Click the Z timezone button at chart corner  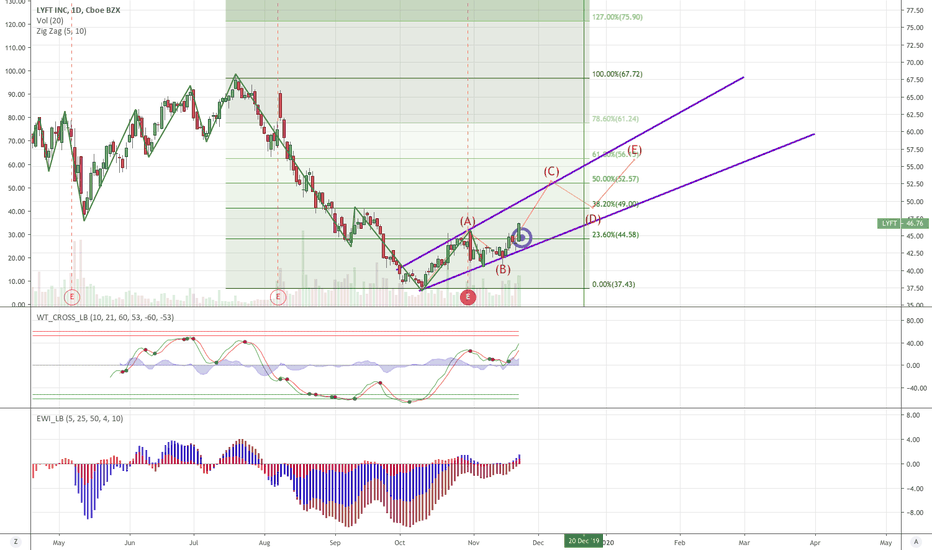(15, 542)
